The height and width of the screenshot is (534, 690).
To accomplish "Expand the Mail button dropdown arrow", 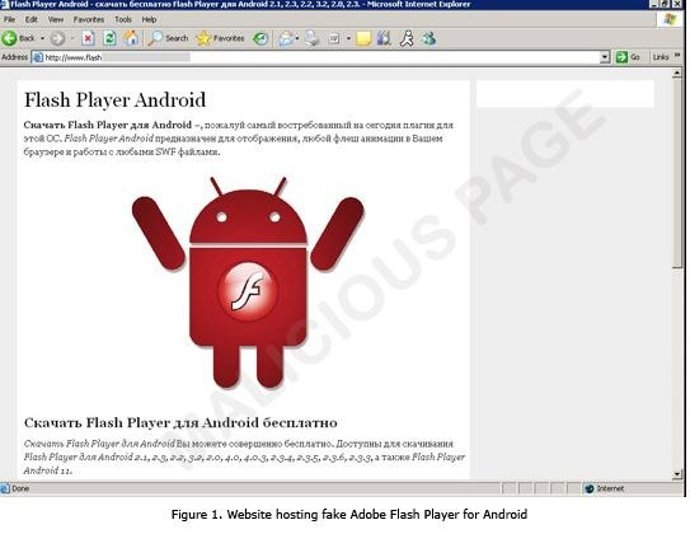I will pos(297,39).
